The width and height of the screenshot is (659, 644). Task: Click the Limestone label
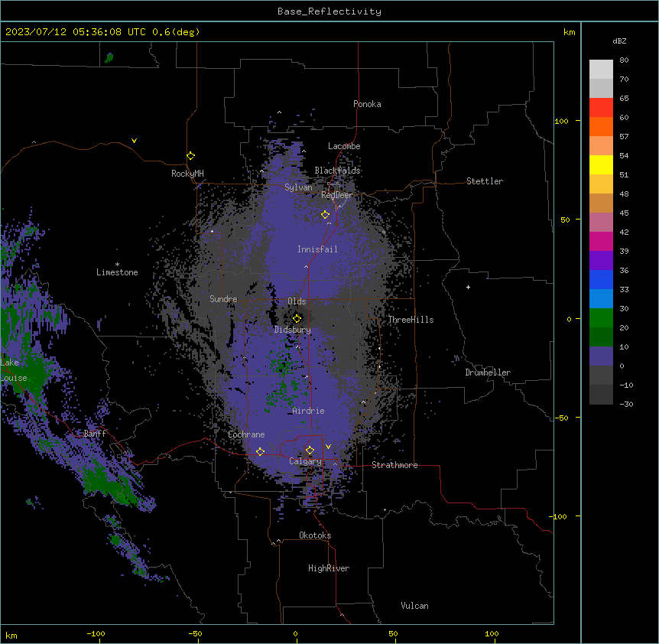[x=117, y=272]
